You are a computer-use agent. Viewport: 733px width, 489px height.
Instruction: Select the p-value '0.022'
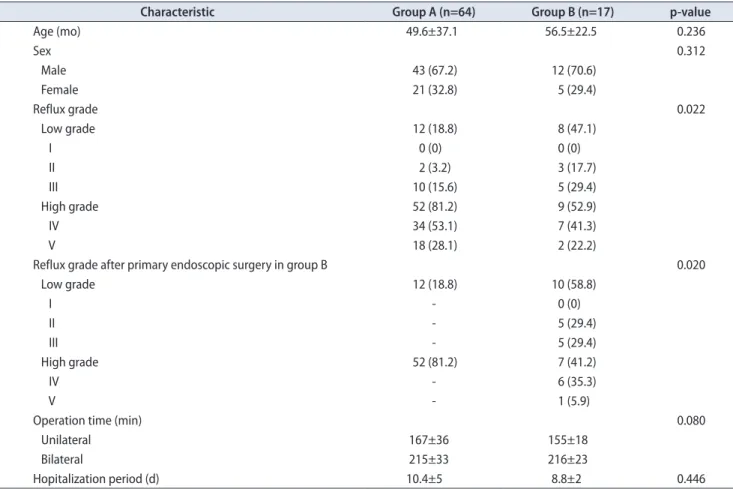(691, 109)
